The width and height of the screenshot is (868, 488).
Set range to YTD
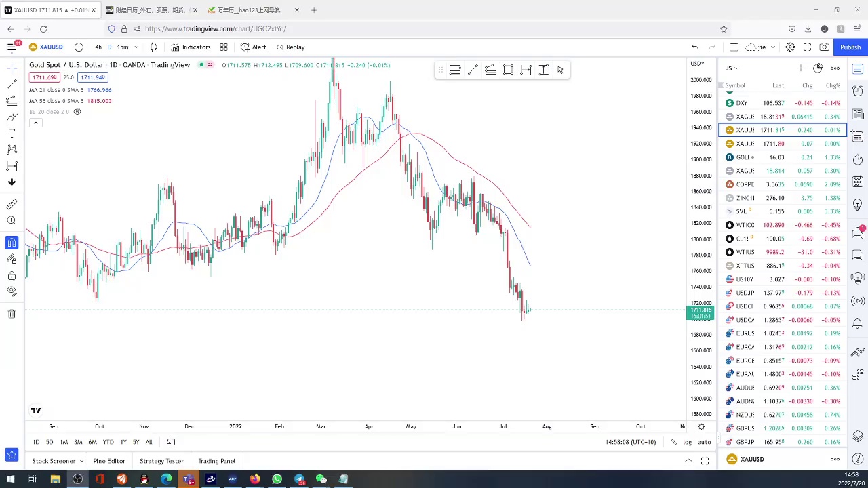pos(108,442)
